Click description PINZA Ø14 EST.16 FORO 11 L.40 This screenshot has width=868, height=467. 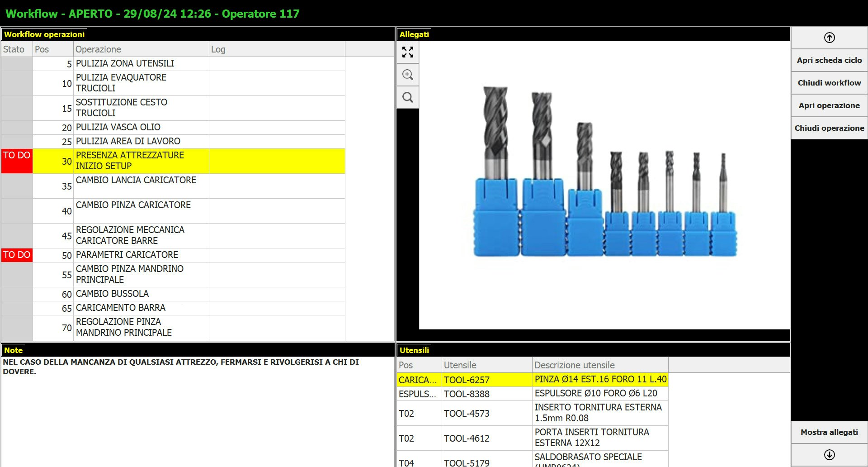pyautogui.click(x=600, y=380)
